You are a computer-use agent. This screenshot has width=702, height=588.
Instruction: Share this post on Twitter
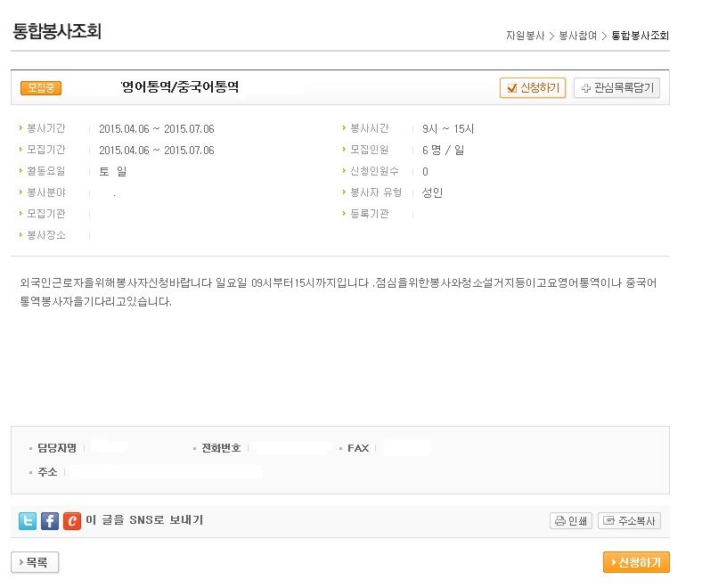29,521
